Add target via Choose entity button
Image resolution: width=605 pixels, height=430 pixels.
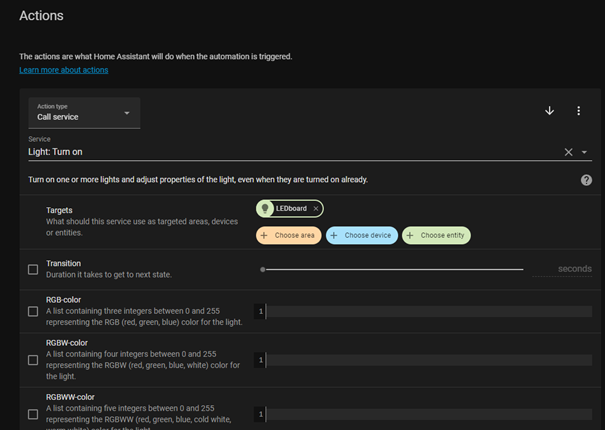click(x=436, y=235)
